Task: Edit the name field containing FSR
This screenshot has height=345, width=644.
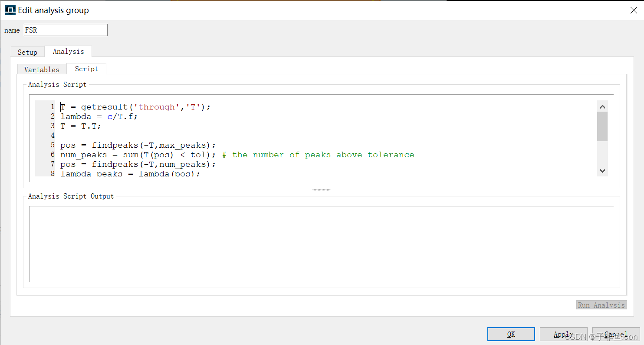Action: pyautogui.click(x=66, y=30)
